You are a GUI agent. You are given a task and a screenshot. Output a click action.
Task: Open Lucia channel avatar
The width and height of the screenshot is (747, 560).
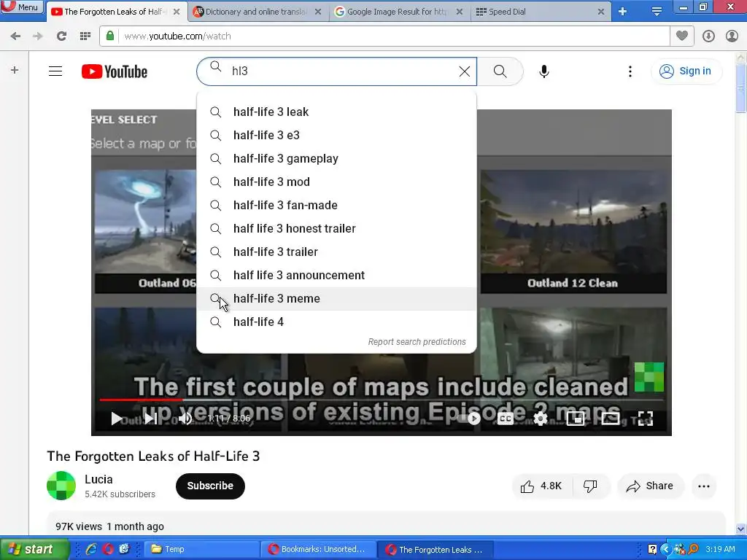pos(61,486)
